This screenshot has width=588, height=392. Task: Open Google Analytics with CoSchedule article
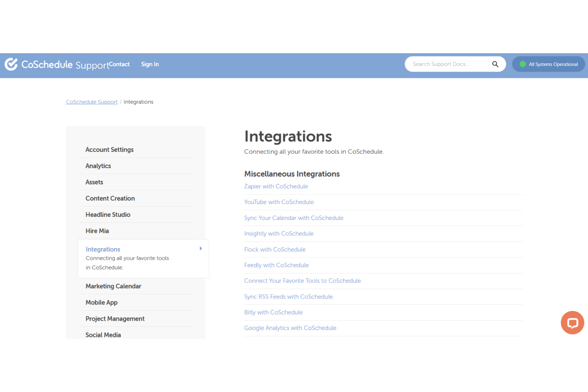point(290,328)
